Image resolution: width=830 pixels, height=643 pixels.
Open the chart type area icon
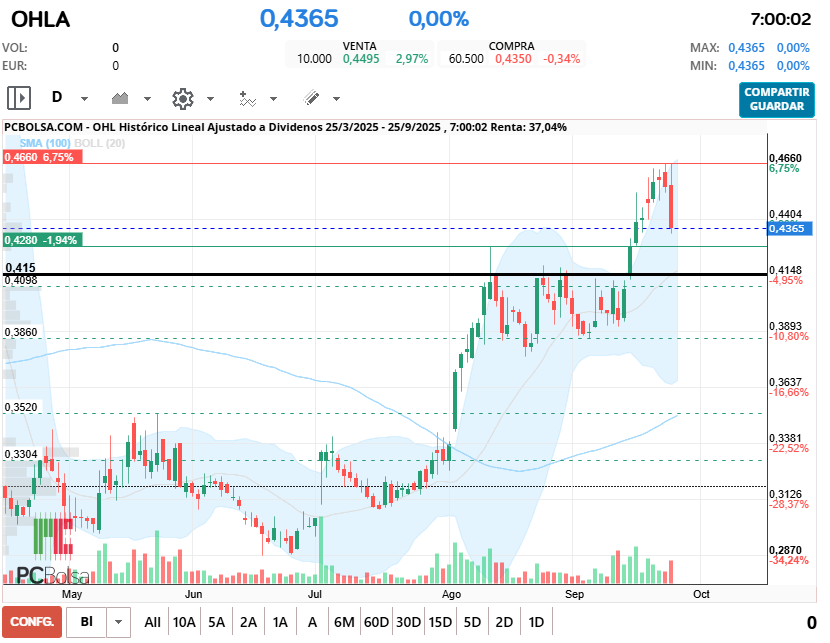coord(120,98)
